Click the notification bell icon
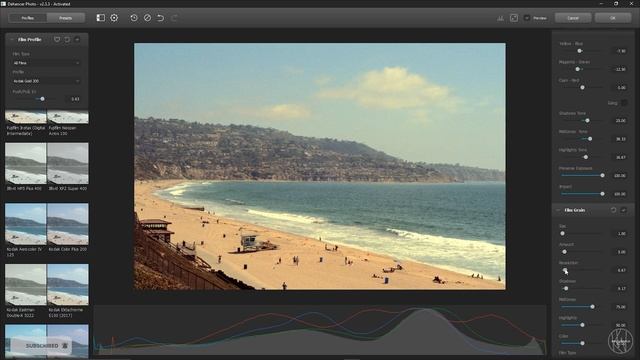 pyautogui.click(x=65, y=346)
